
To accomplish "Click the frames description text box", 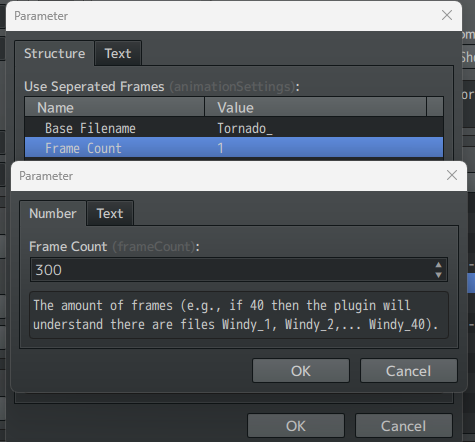I will click(239, 315).
